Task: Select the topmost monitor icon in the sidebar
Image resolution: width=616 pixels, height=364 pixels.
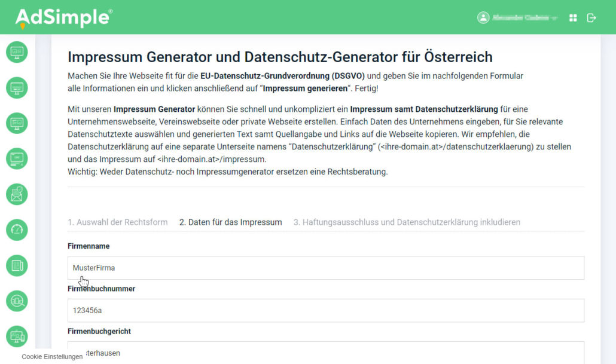Action: (16, 52)
